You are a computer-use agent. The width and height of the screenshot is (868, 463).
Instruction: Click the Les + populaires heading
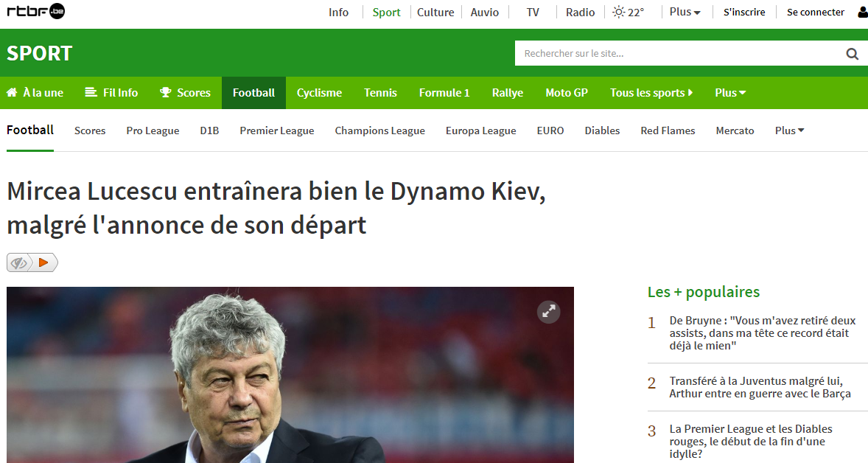click(704, 292)
